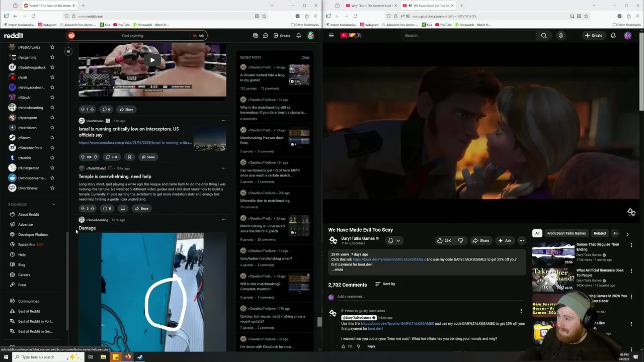The width and height of the screenshot is (644, 362).
Task: Open Reddit user avatar menu
Action: 311,36
